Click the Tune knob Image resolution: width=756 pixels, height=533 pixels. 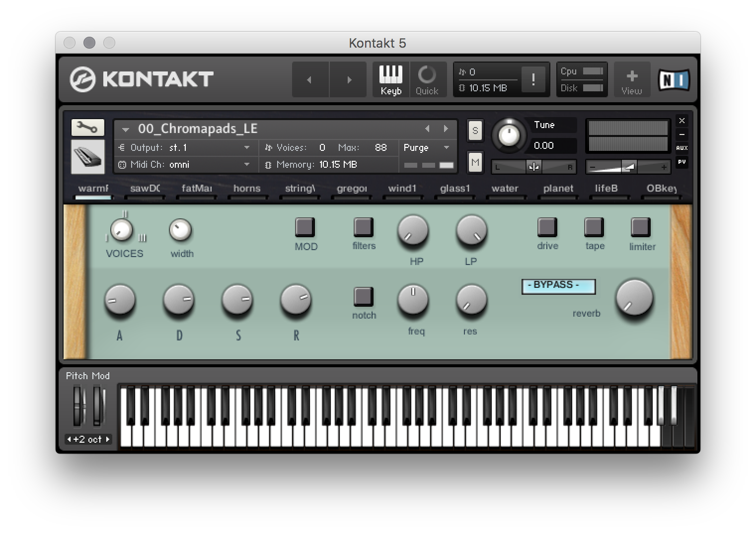click(x=509, y=134)
